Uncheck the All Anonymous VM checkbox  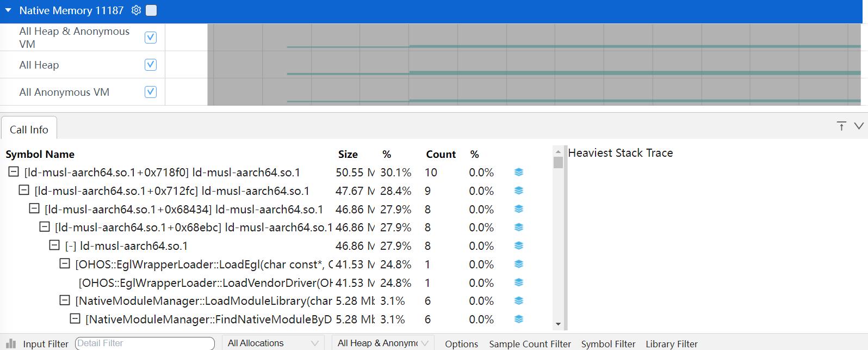click(x=151, y=92)
